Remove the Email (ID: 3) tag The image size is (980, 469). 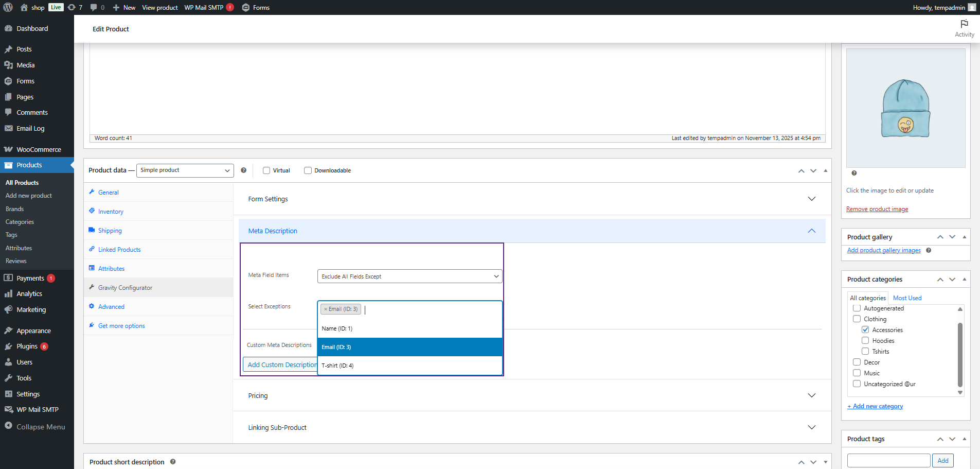[326, 309]
